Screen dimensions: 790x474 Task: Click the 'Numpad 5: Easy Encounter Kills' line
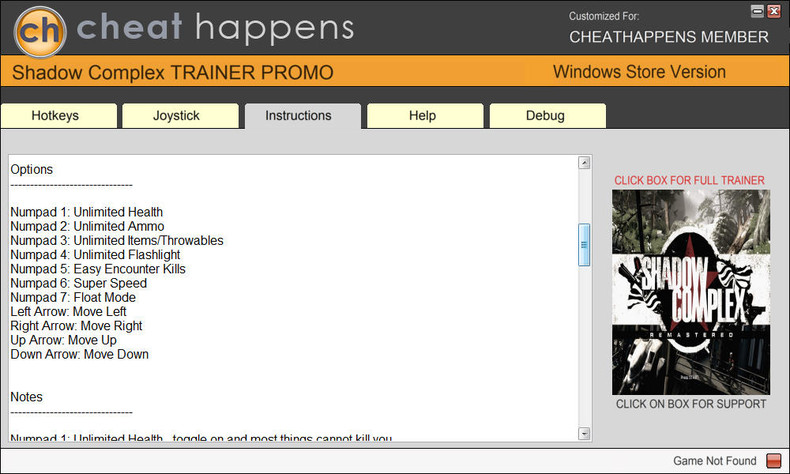pyautogui.click(x=98, y=269)
